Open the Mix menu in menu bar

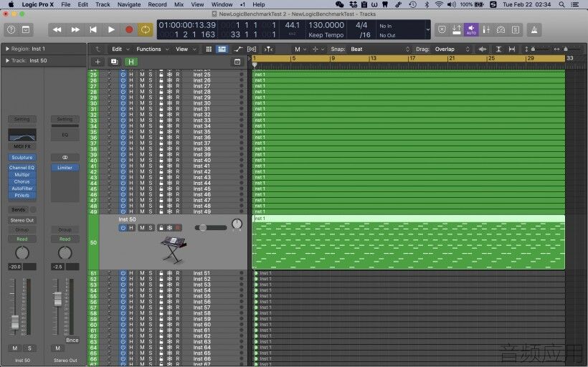click(x=179, y=4)
